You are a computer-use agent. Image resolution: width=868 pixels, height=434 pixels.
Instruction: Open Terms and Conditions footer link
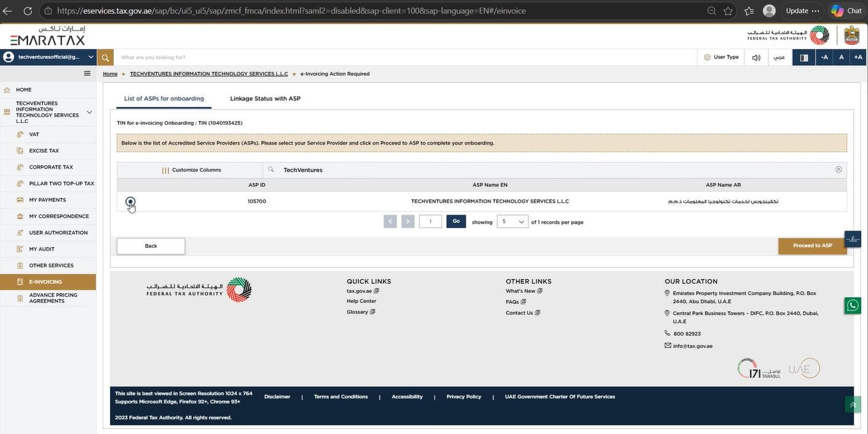pyautogui.click(x=341, y=397)
